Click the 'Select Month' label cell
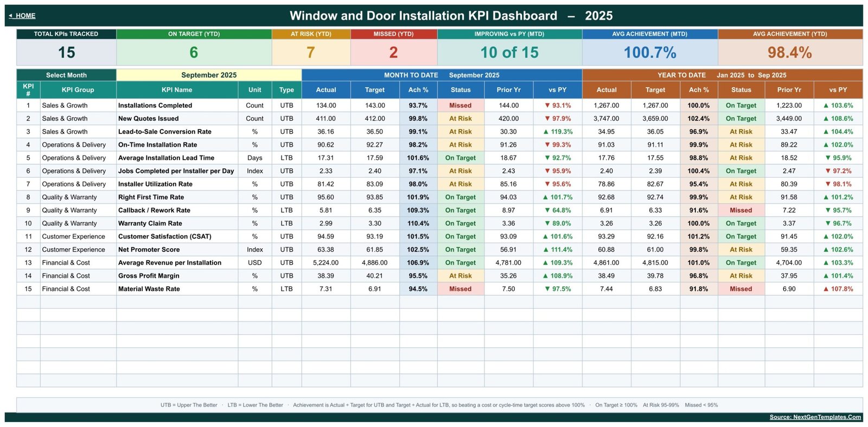 tap(66, 75)
